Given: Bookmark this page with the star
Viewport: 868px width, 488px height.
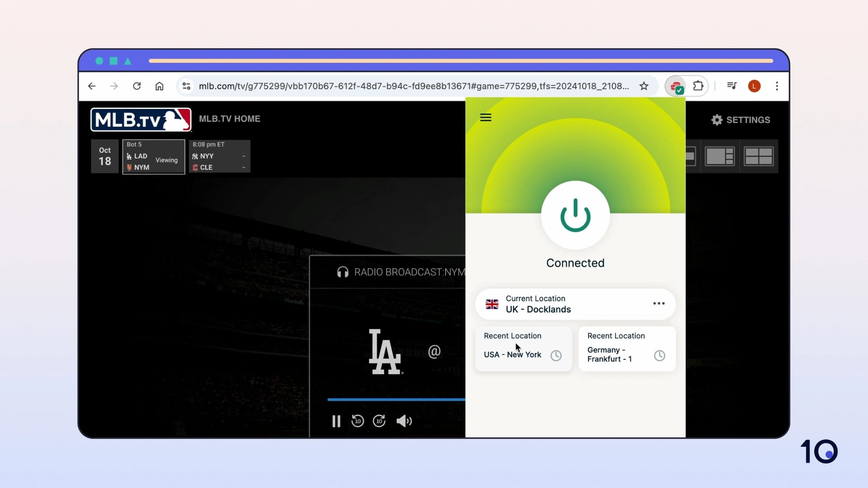Looking at the screenshot, I should pyautogui.click(x=644, y=86).
